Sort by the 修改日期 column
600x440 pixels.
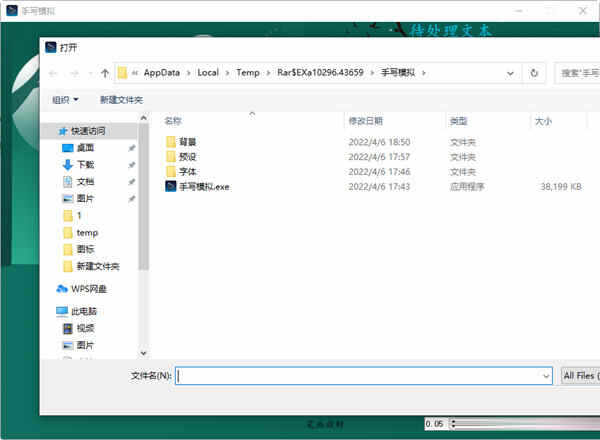coord(365,121)
